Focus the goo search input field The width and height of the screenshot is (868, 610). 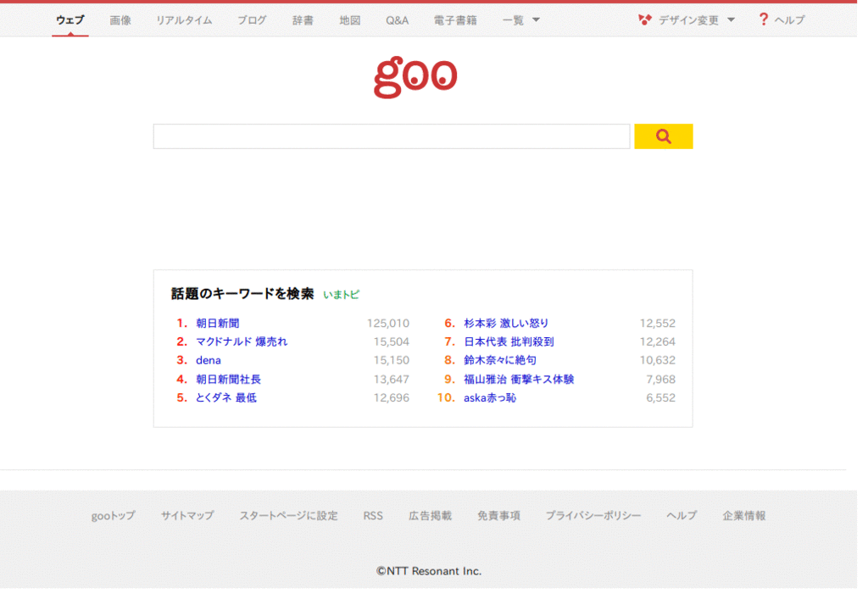(392, 136)
